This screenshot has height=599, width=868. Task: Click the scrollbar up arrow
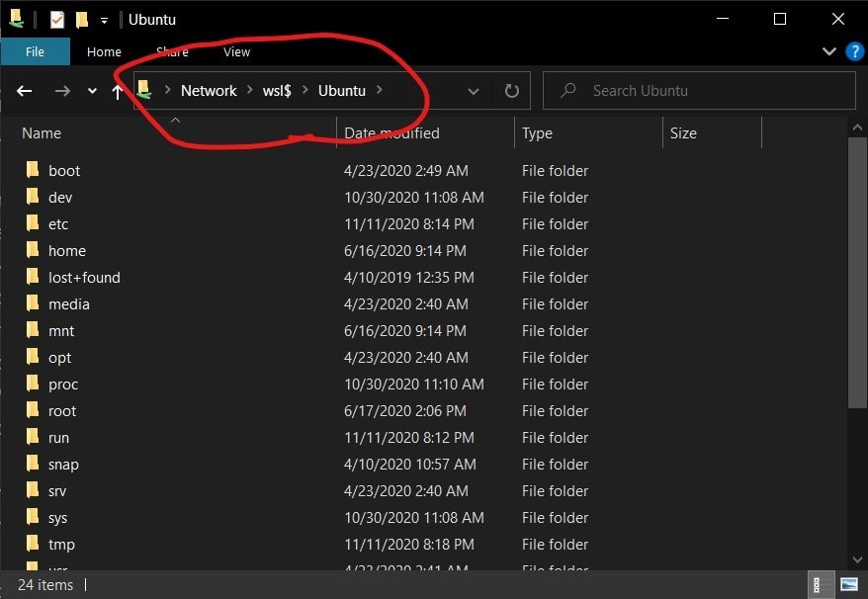857,128
